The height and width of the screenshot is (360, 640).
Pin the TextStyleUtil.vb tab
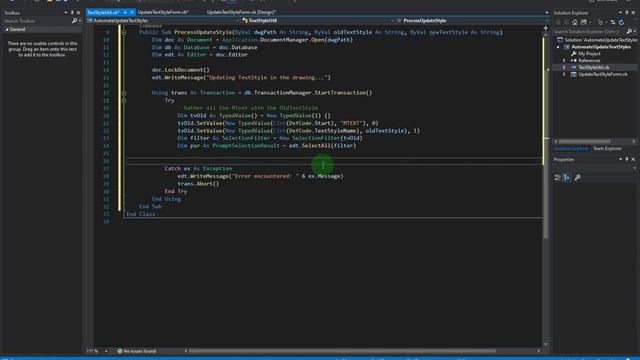pyautogui.click(x=125, y=12)
